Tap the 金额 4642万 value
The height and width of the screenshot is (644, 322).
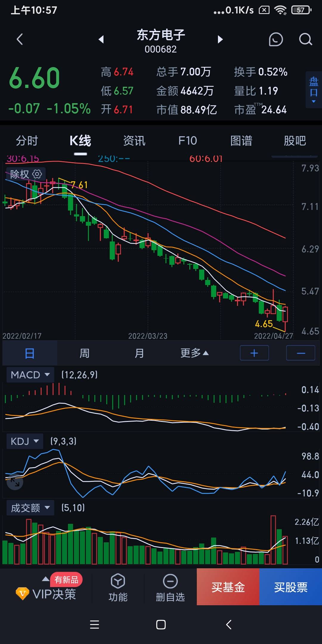point(197,91)
